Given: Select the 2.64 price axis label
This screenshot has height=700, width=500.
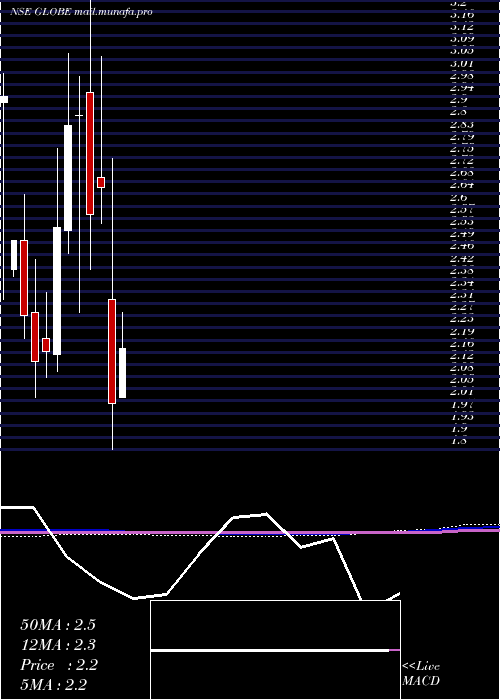Looking at the screenshot, I should click(462, 184).
